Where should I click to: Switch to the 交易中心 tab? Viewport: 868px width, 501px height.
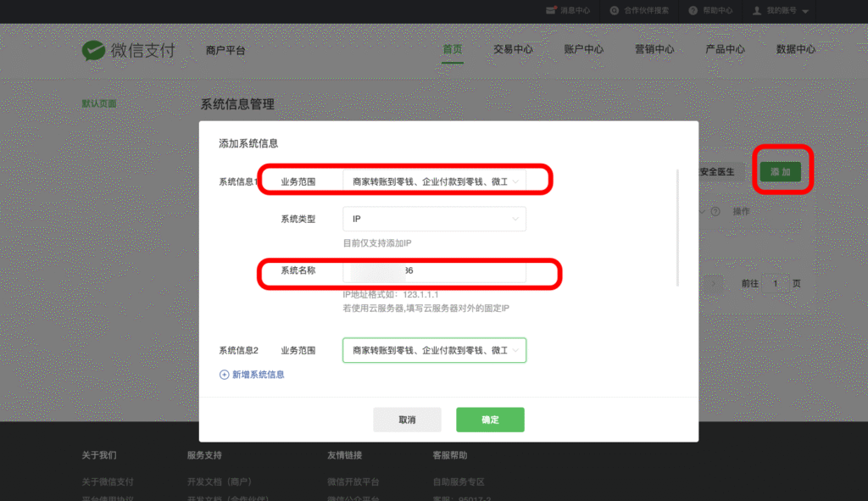pos(512,49)
